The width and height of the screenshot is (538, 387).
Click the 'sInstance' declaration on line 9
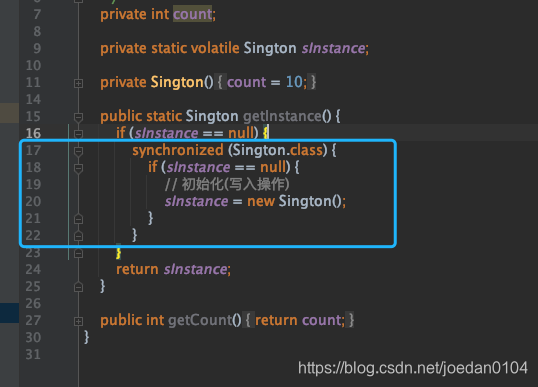click(333, 48)
